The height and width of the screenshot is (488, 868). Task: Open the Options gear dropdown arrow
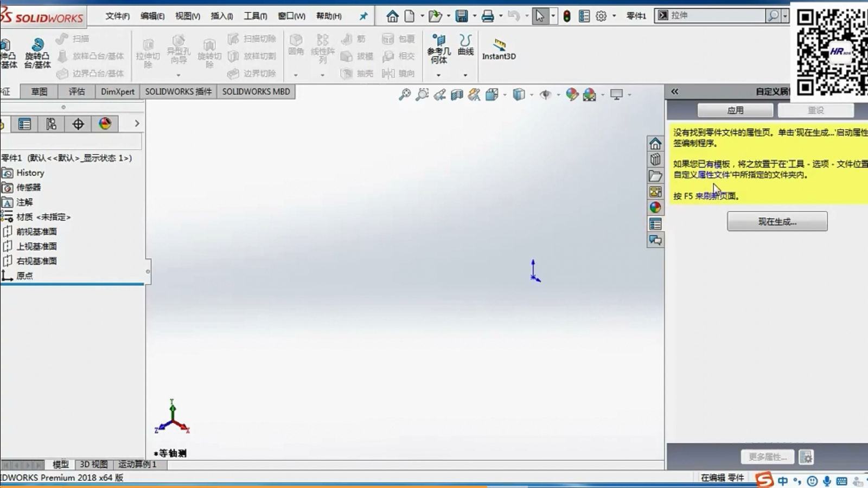614,16
